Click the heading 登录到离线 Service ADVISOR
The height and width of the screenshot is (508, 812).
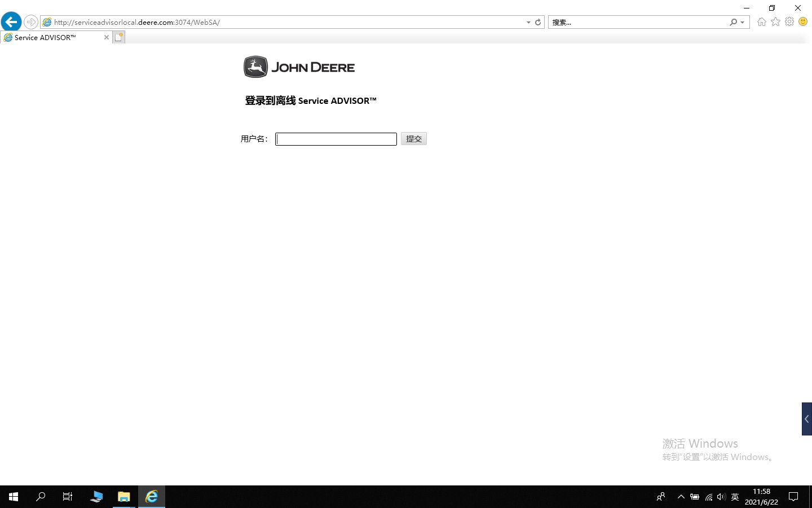coord(311,100)
